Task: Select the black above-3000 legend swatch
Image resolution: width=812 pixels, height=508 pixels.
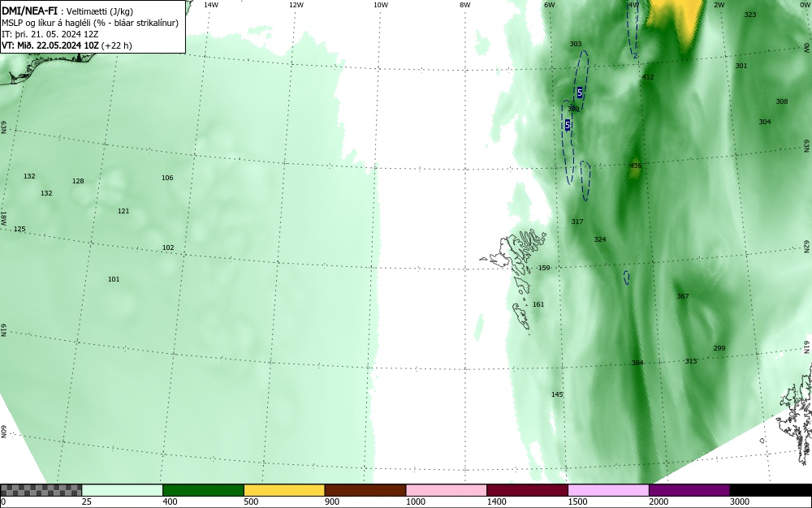Action: pyautogui.click(x=771, y=490)
